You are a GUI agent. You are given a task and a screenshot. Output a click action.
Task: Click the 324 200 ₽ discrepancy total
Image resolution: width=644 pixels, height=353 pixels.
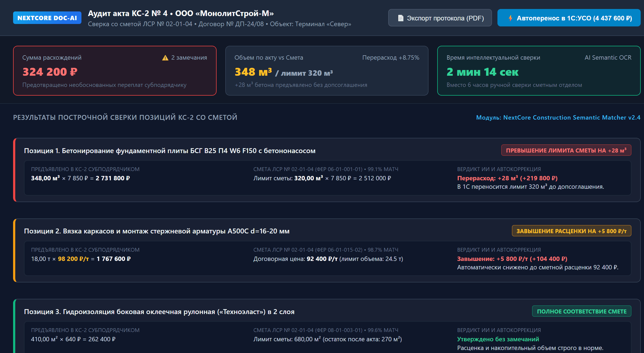pyautogui.click(x=50, y=72)
